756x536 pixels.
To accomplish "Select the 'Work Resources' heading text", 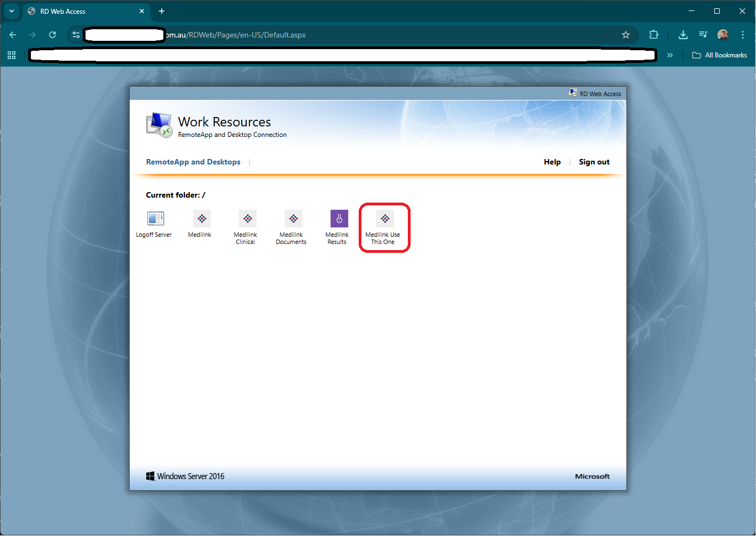I will 225,122.
